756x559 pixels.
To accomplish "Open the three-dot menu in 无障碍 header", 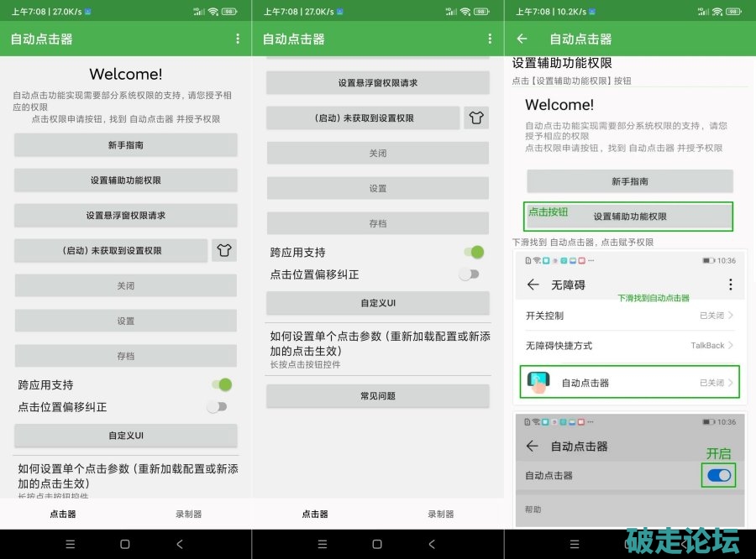I will click(x=730, y=285).
